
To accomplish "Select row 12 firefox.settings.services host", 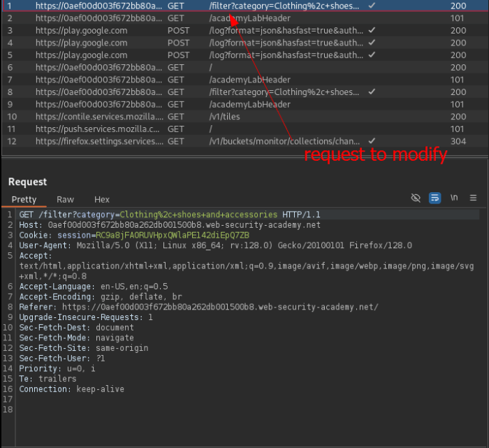I will point(99,141).
